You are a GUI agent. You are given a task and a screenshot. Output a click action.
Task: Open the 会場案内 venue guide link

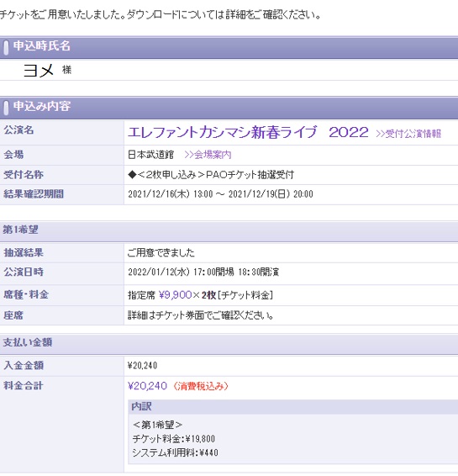coord(208,155)
